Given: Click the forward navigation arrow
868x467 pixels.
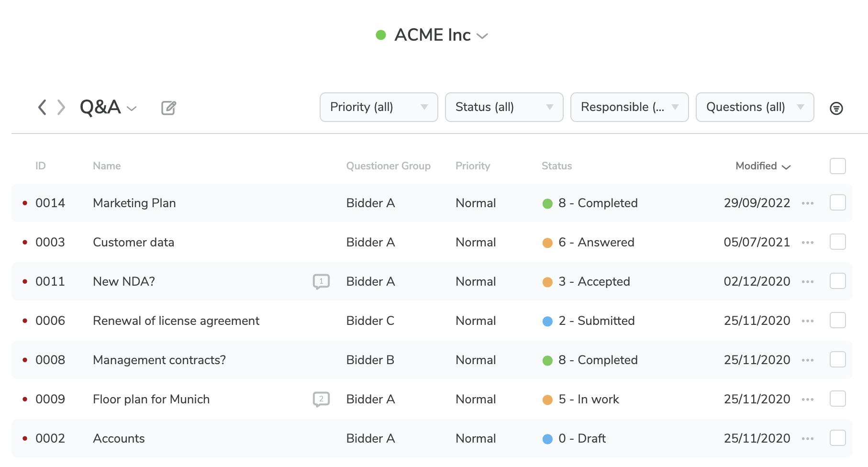Looking at the screenshot, I should [x=61, y=107].
